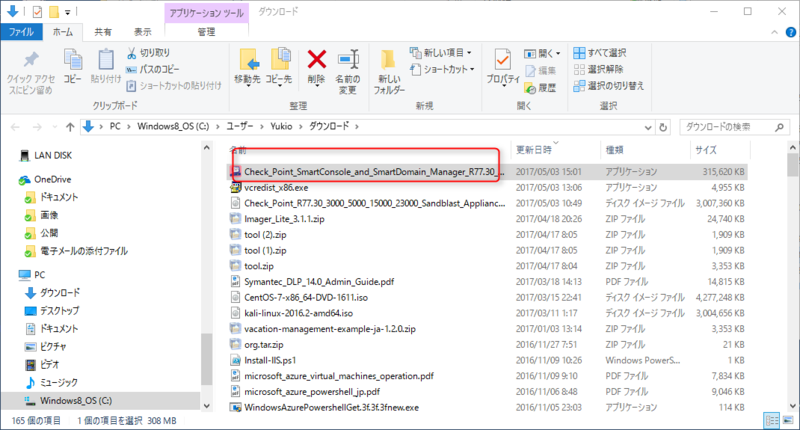Sort by the Size (サイズ) column header
Viewport: 800px width, 430px height.
[706, 150]
